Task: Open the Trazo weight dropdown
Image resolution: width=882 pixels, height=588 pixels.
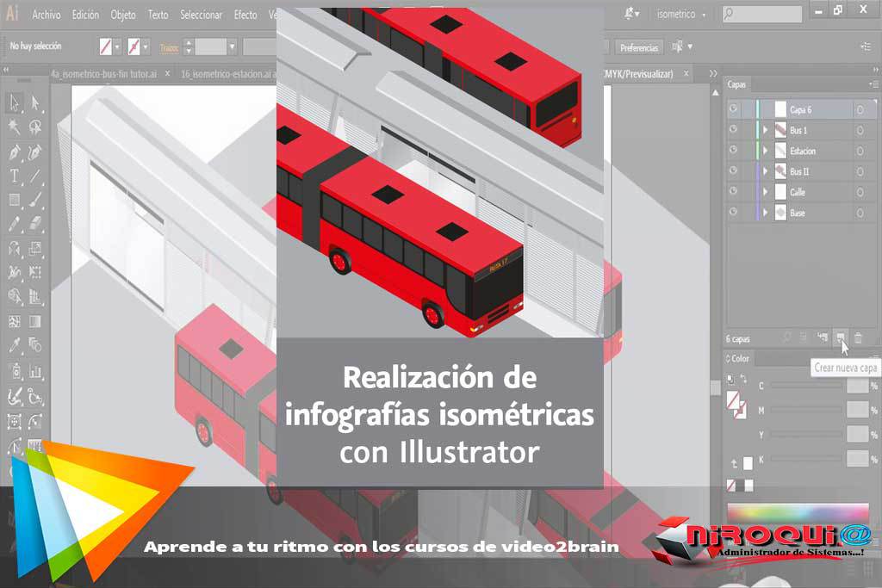Action: coord(232,48)
